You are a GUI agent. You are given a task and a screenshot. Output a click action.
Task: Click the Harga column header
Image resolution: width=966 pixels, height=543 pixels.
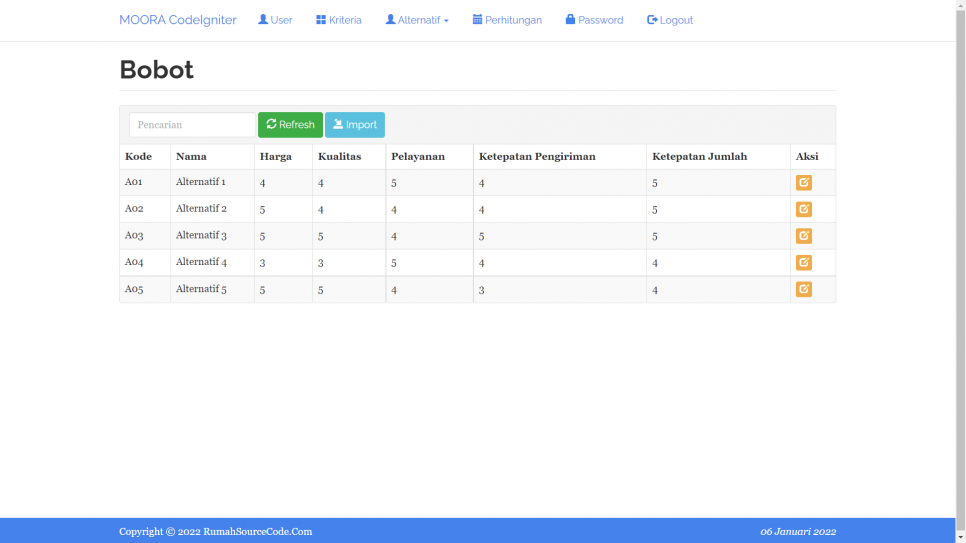(276, 156)
